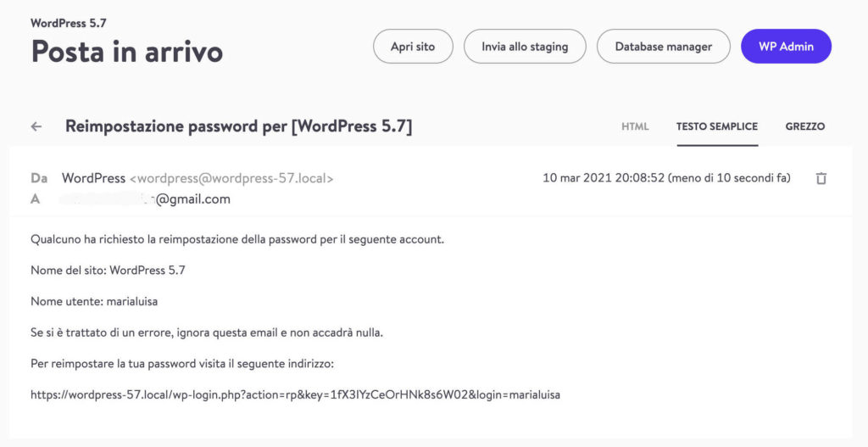Click the Da sender label
The image size is (868, 447).
39,178
